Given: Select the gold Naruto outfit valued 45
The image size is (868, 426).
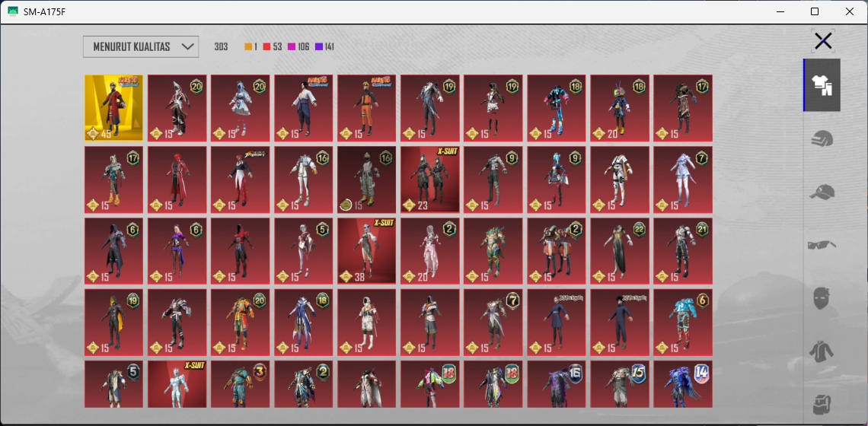Looking at the screenshot, I should [x=113, y=108].
